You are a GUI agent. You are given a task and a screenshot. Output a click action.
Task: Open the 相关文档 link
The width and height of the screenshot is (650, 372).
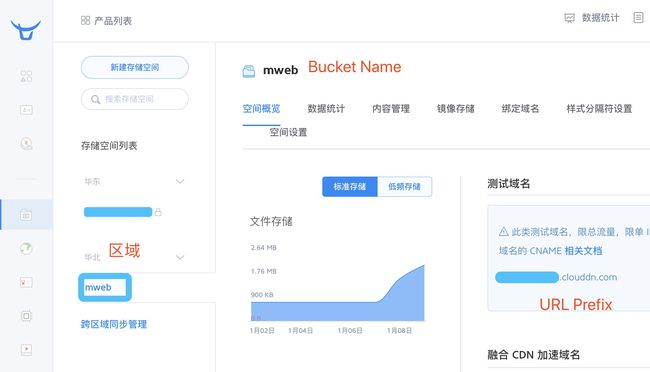coord(583,250)
